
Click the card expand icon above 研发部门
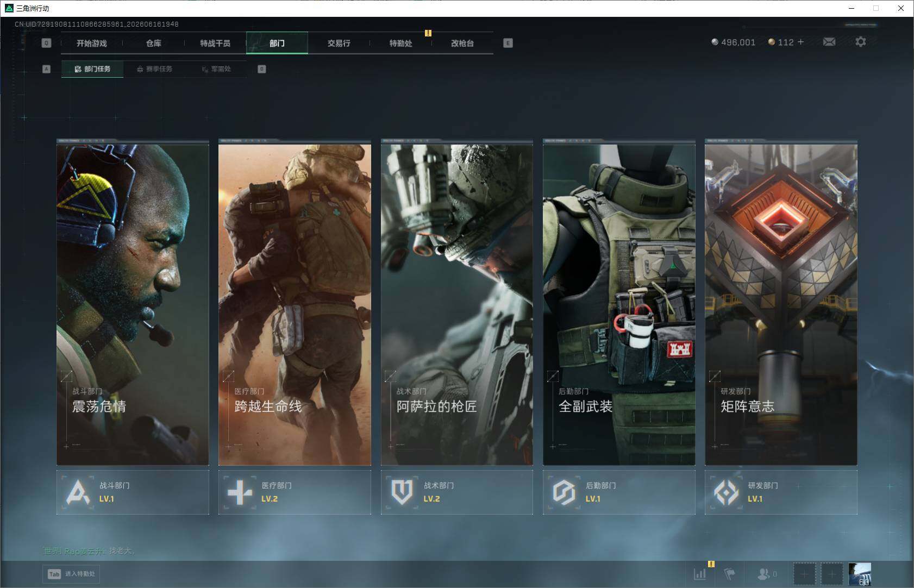coord(715,376)
